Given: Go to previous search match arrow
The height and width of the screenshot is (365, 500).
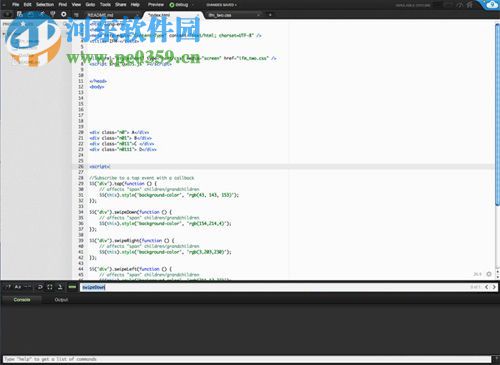Looking at the screenshot, I should 487,287.
